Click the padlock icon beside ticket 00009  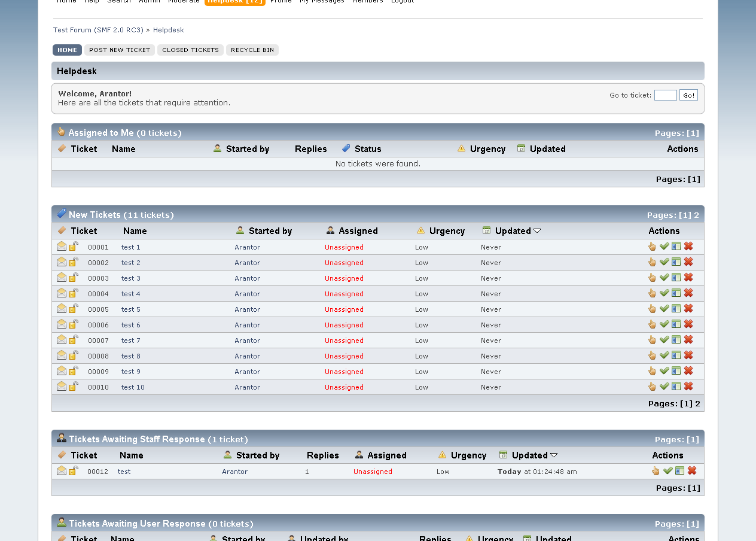tap(74, 370)
